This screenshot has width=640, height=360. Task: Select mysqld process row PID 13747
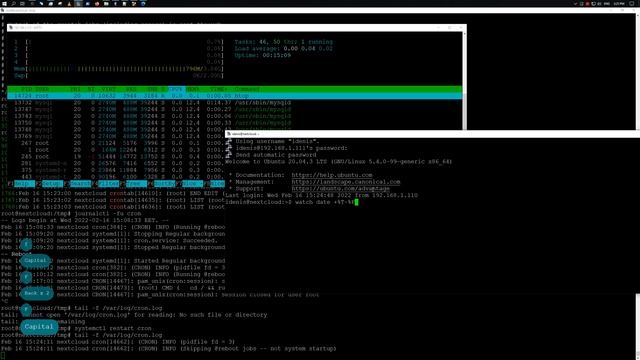coord(235,109)
